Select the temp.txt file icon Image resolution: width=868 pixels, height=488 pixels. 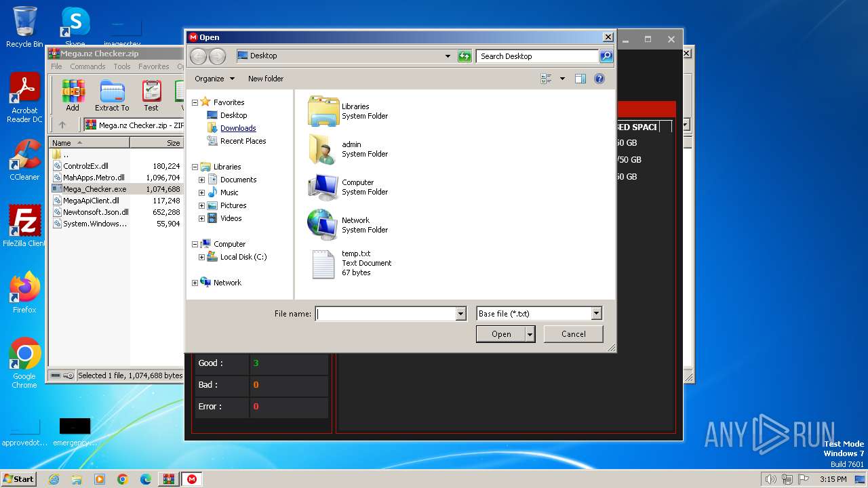[323, 264]
